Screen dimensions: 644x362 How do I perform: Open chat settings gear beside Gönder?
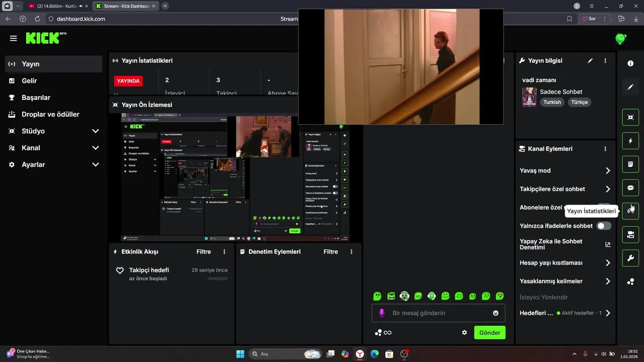click(464, 332)
